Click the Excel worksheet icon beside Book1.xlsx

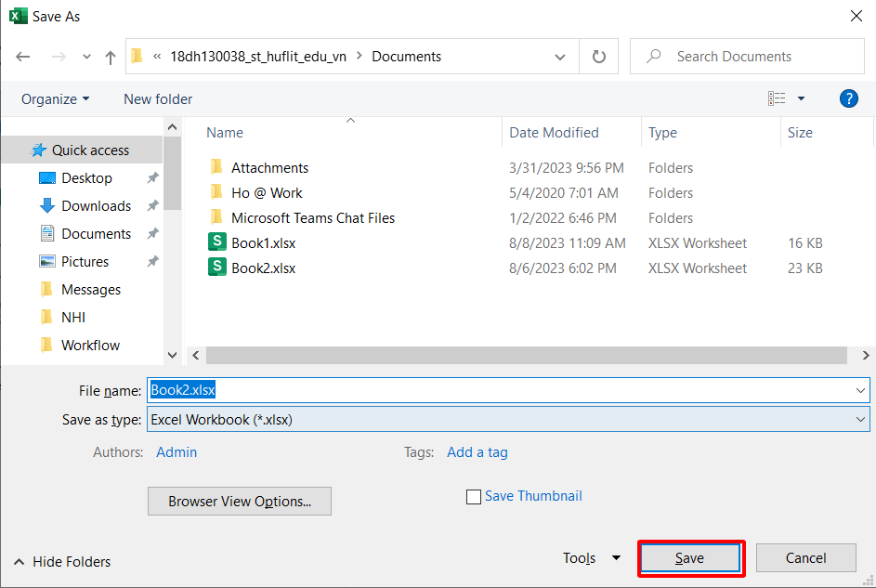[216, 242]
